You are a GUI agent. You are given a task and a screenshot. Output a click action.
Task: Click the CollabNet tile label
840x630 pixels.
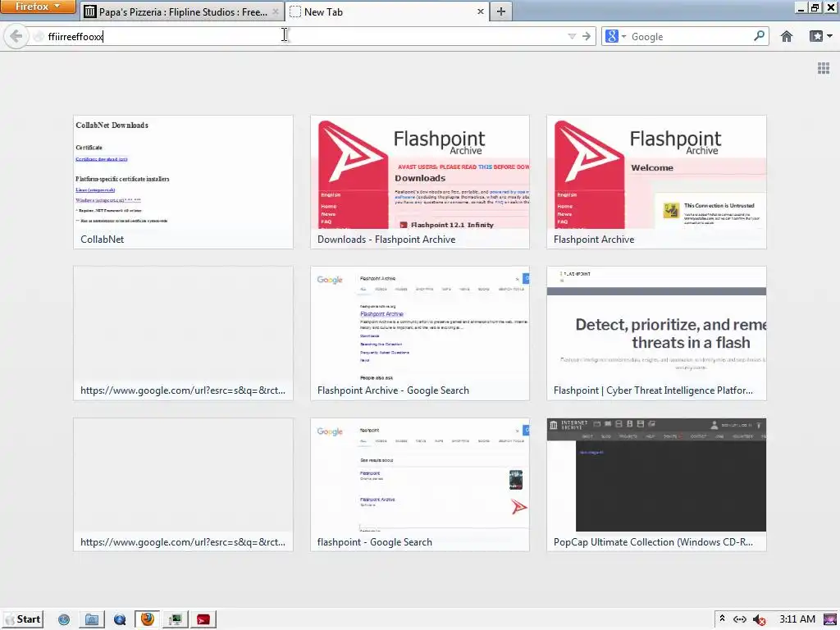coord(103,240)
